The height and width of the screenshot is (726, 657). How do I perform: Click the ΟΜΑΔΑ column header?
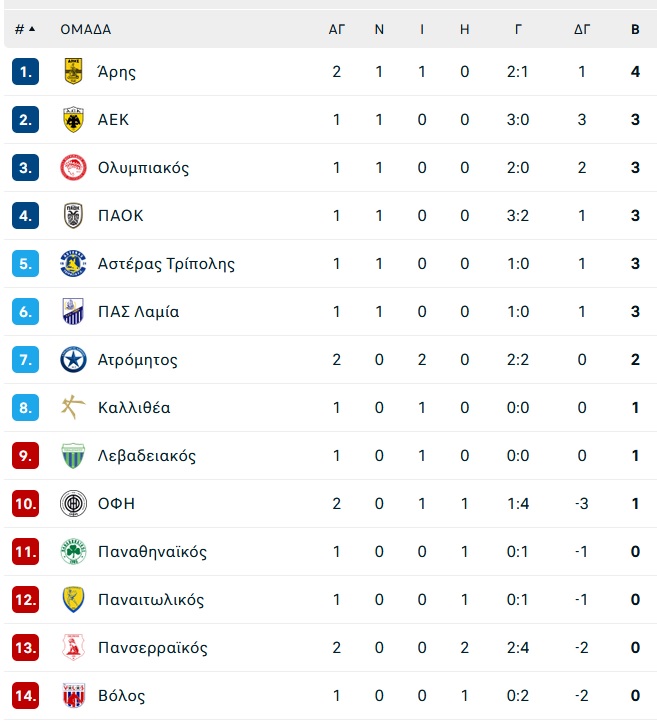[86, 30]
